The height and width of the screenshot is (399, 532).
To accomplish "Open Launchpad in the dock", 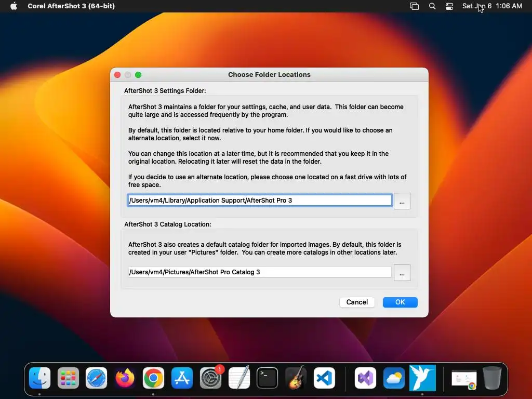I will click(68, 378).
